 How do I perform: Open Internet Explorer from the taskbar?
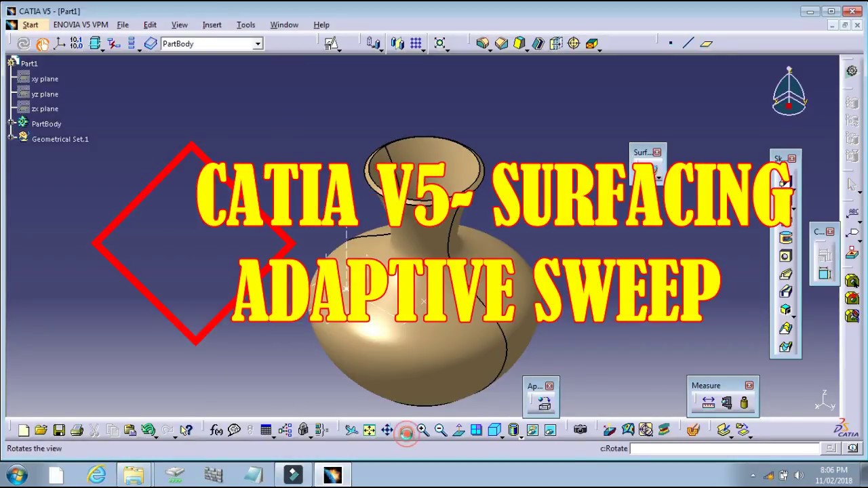click(x=96, y=474)
